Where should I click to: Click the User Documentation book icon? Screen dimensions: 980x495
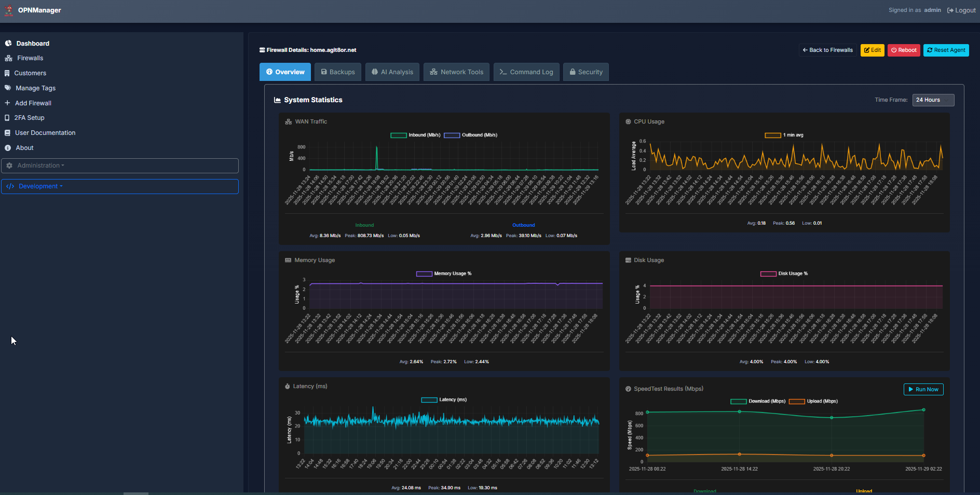tap(7, 133)
